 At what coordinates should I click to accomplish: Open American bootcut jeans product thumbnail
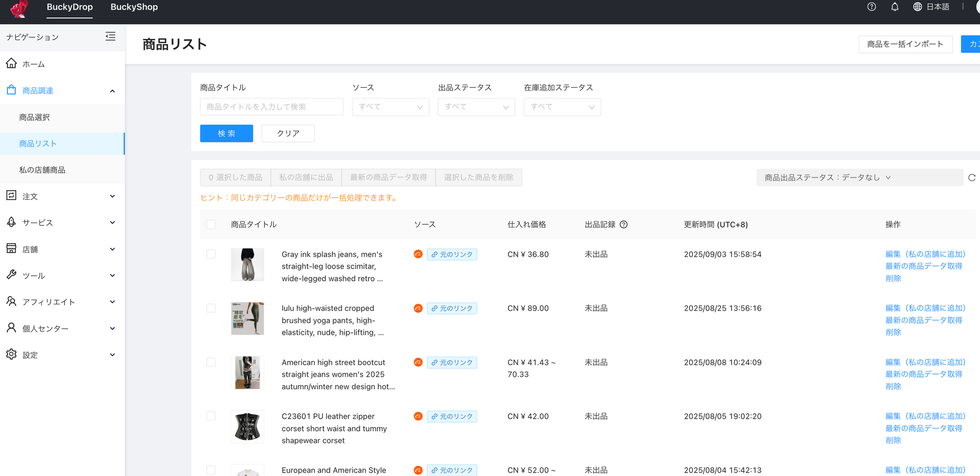(x=247, y=373)
